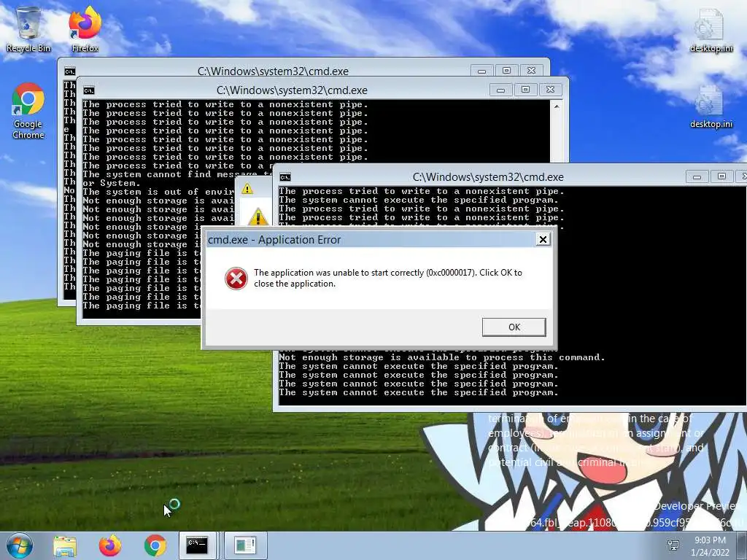This screenshot has width=747, height=560.
Task: Minimize the middle cmd.exe window
Action: [x=500, y=90]
